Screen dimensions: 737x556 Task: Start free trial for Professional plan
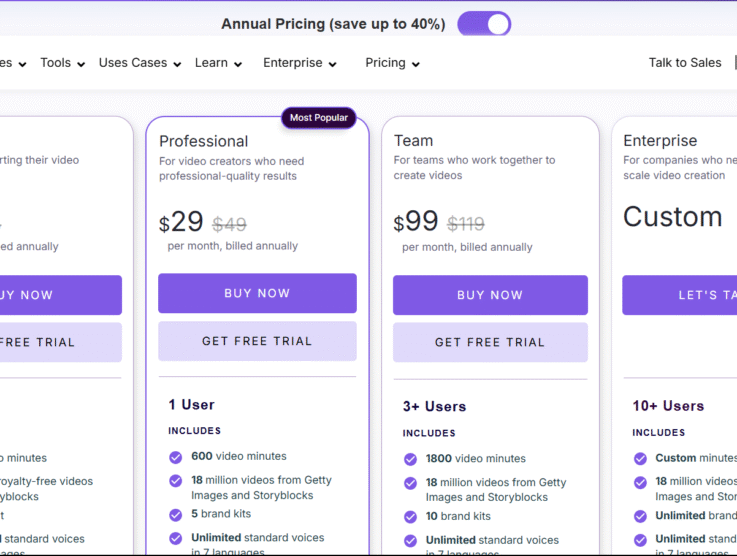point(257,341)
